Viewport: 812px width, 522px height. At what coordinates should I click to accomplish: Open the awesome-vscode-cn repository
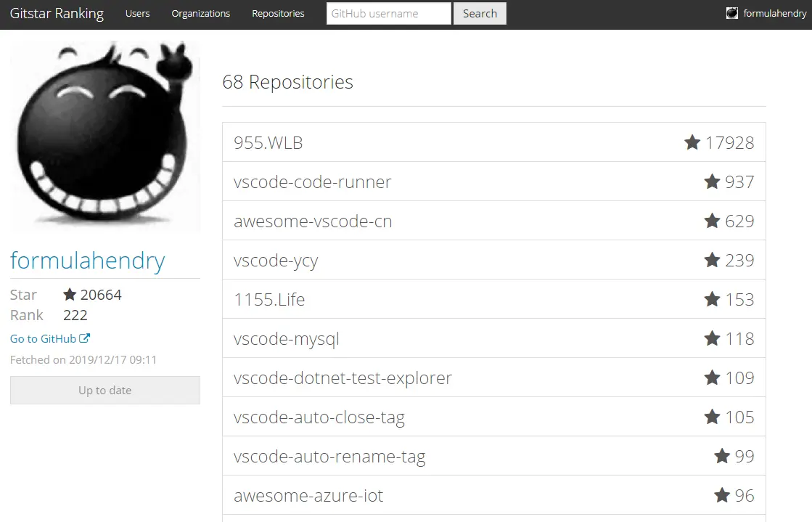[x=494, y=221]
